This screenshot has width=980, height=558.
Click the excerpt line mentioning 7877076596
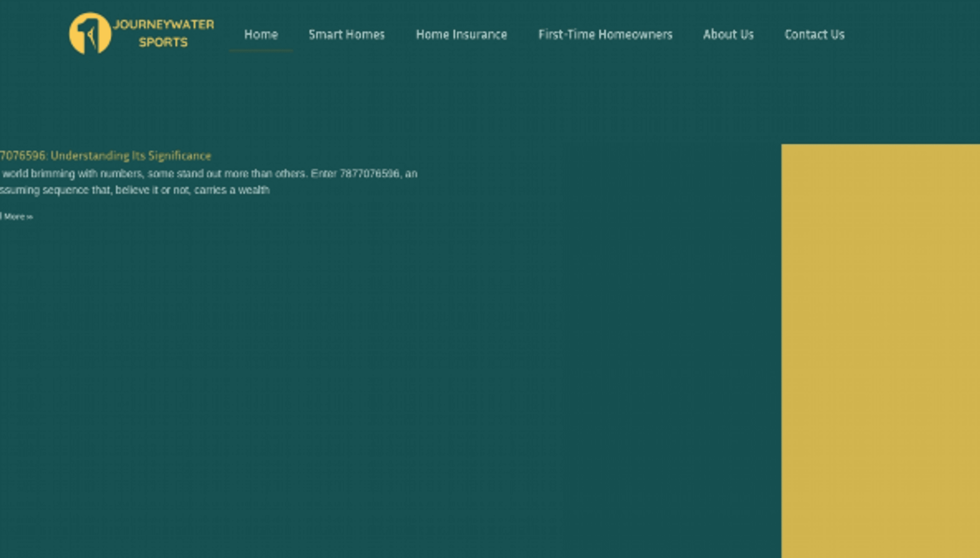tap(209, 174)
